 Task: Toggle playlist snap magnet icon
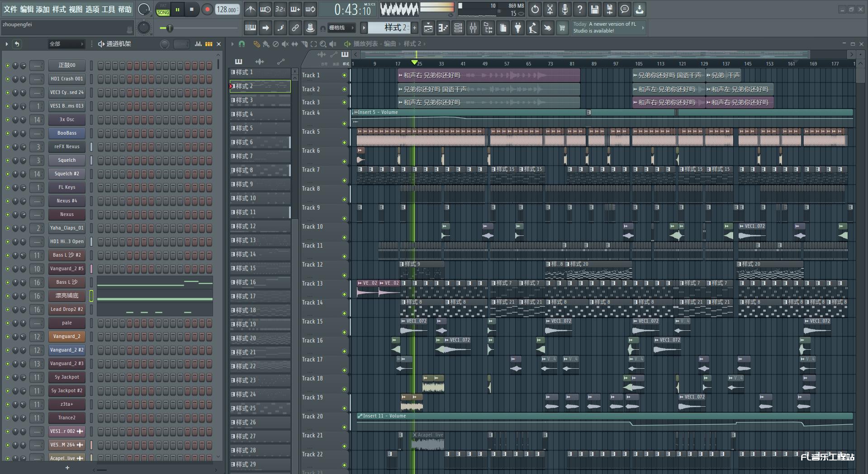click(242, 44)
